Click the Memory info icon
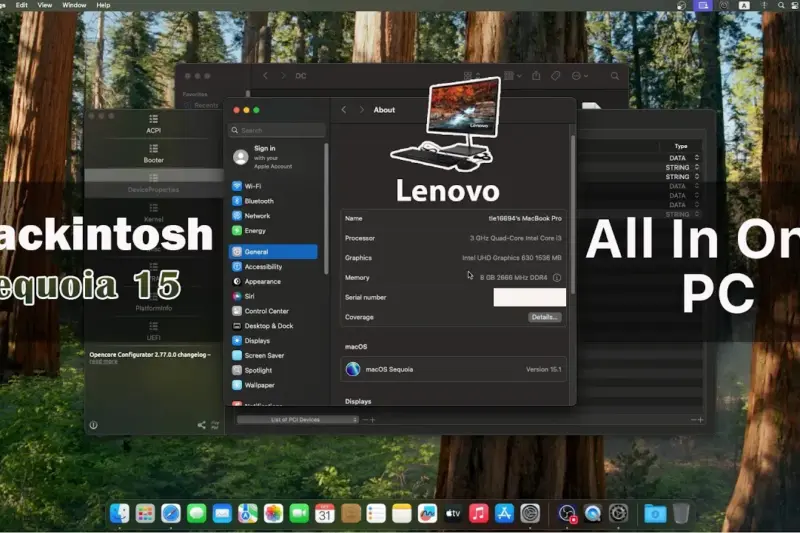This screenshot has width=800, height=533. [x=557, y=278]
